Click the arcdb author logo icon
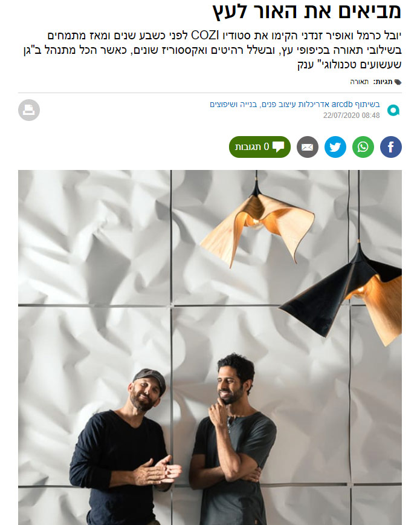 click(x=393, y=110)
